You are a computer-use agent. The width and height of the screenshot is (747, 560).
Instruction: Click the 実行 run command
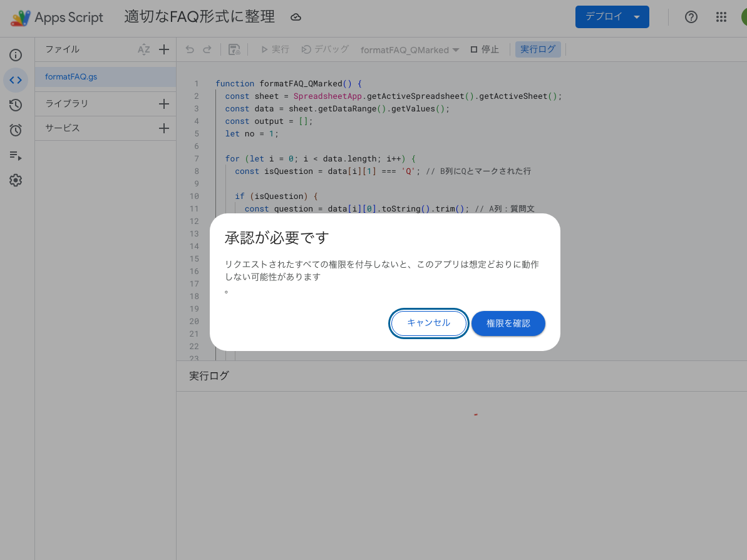coord(274,49)
